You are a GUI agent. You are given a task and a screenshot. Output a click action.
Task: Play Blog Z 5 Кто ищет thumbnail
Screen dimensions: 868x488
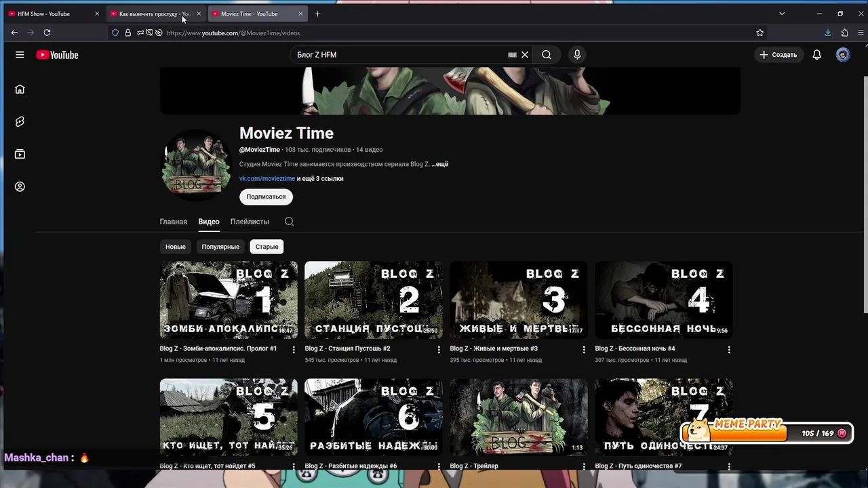[x=229, y=417]
